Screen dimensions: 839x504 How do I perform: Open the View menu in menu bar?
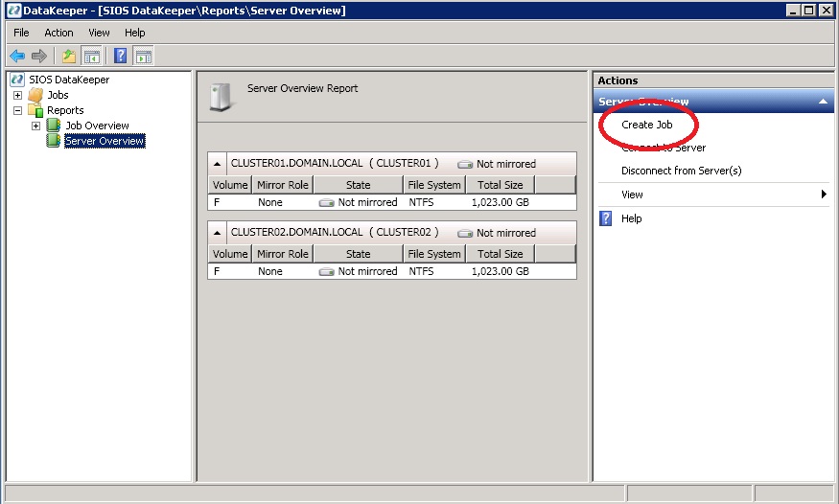point(99,33)
